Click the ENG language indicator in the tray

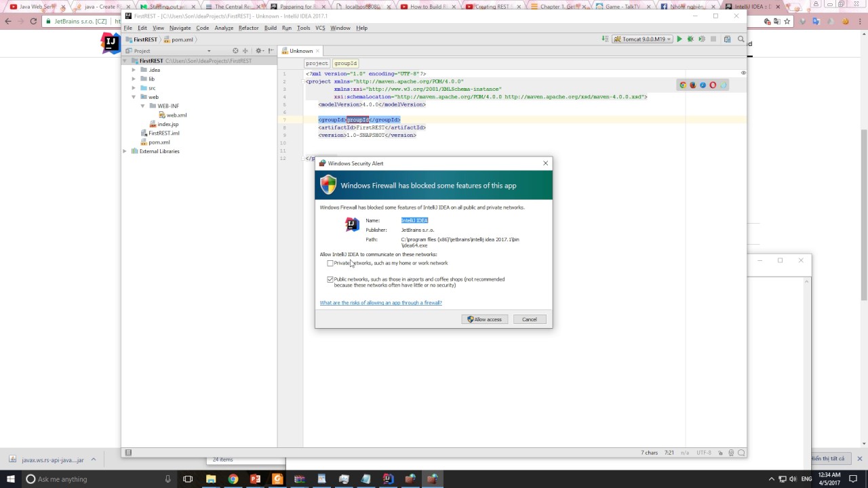pos(806,479)
